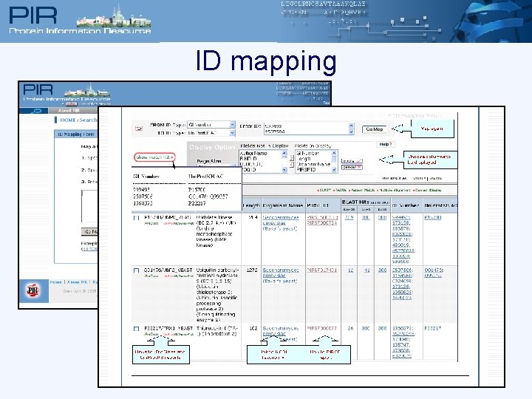
Task: Click the Show match list button
Action: (154, 157)
